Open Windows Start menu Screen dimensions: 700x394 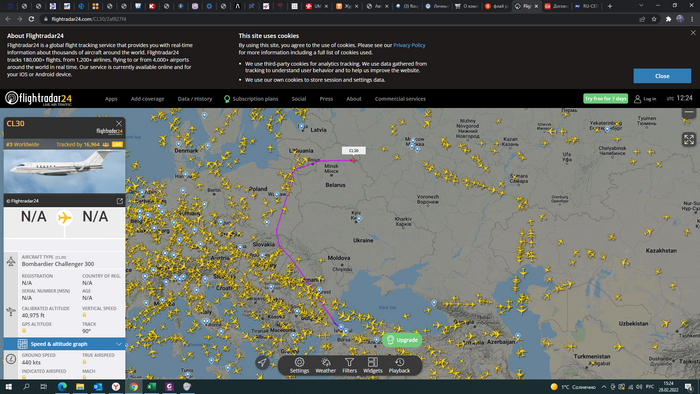point(8,386)
